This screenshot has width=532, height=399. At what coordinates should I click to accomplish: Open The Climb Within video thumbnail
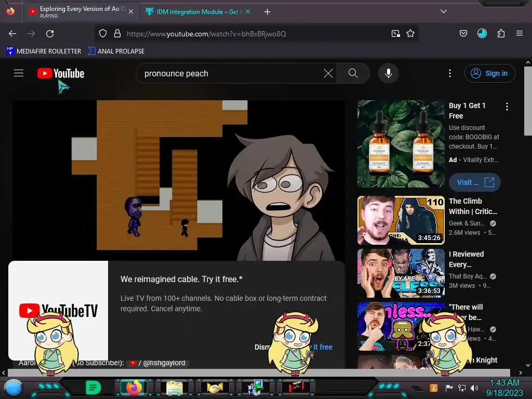click(x=401, y=220)
